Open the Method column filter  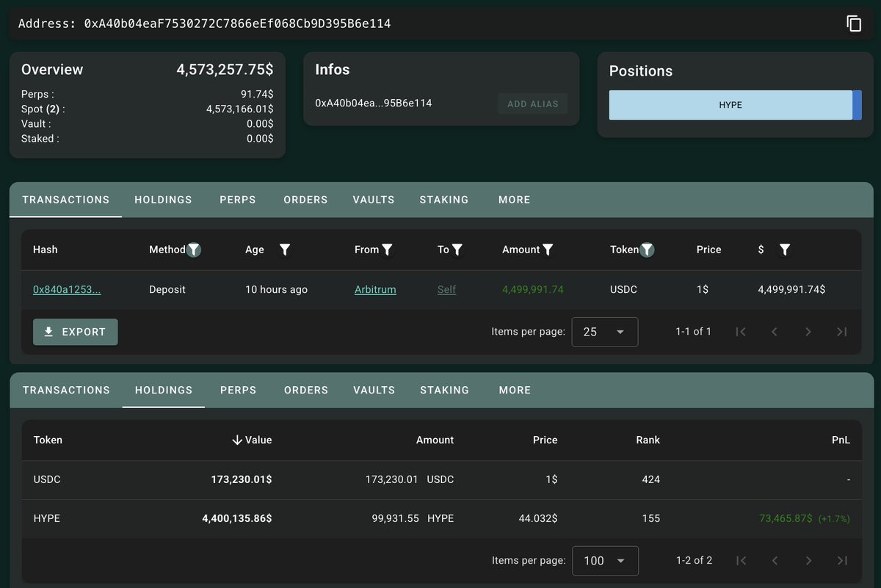point(194,250)
